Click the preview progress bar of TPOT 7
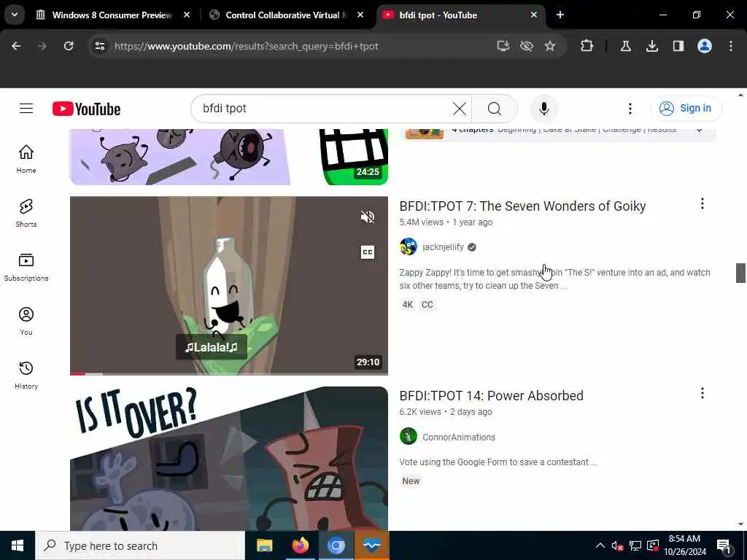The height and width of the screenshot is (560, 747). 228,374
